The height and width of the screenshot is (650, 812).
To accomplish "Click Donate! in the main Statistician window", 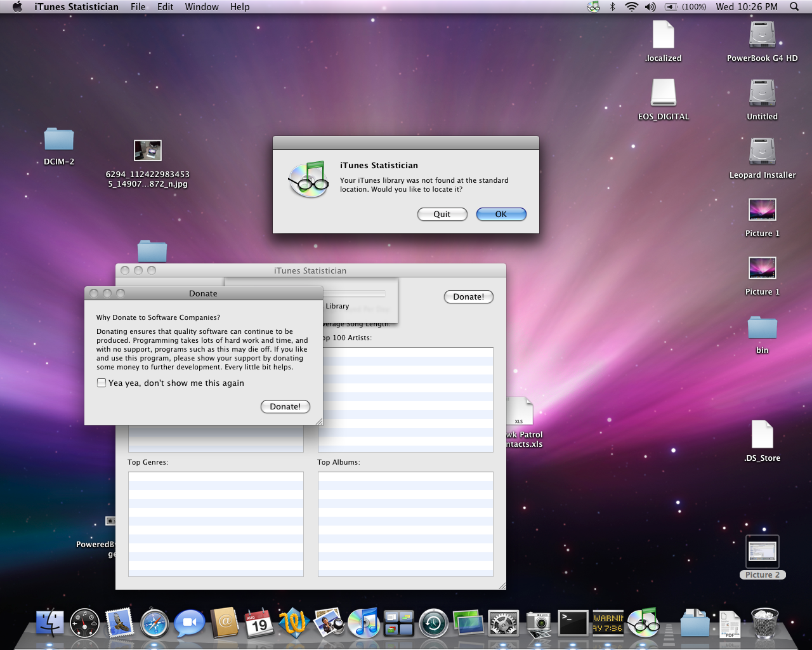I will click(469, 296).
